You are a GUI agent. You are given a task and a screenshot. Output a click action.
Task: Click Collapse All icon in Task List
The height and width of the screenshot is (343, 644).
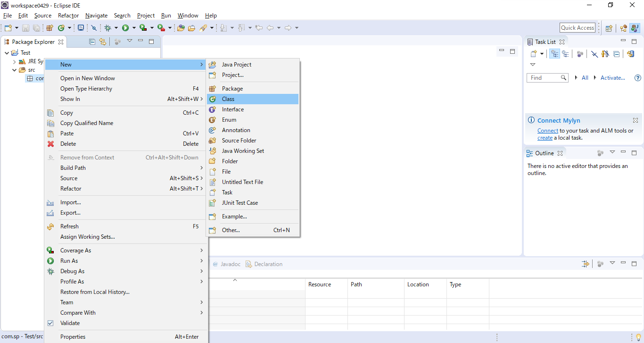point(616,54)
